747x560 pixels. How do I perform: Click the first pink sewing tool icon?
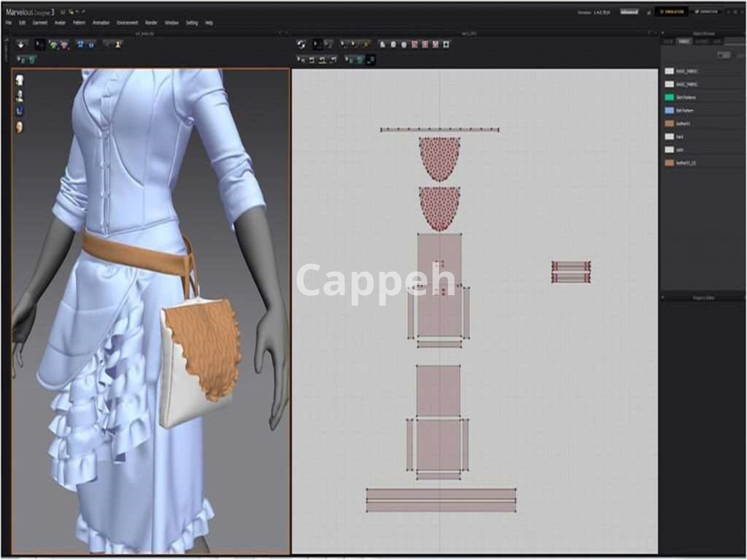pyautogui.click(x=415, y=45)
